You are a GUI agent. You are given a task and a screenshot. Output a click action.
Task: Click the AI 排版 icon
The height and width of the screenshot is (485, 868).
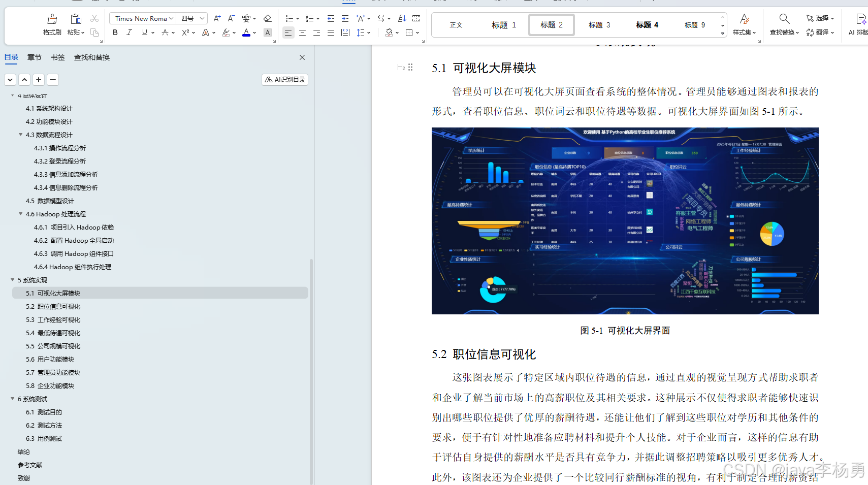pyautogui.click(x=861, y=19)
